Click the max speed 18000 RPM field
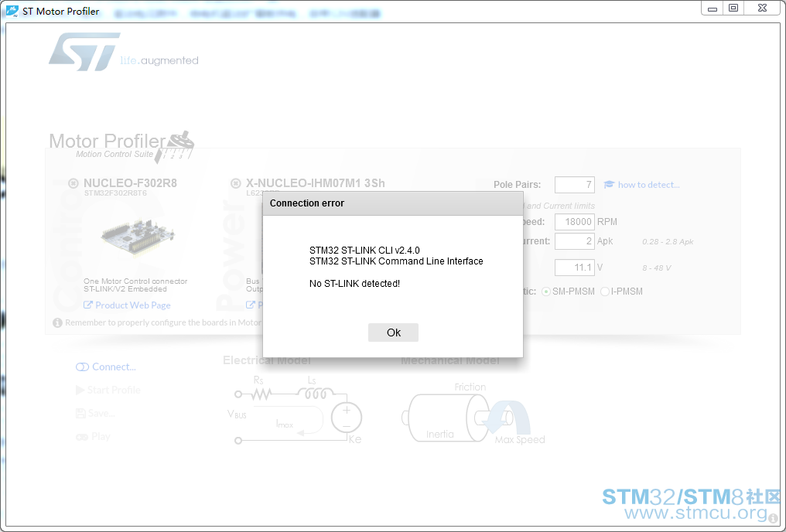The width and height of the screenshot is (786, 532). (x=575, y=222)
